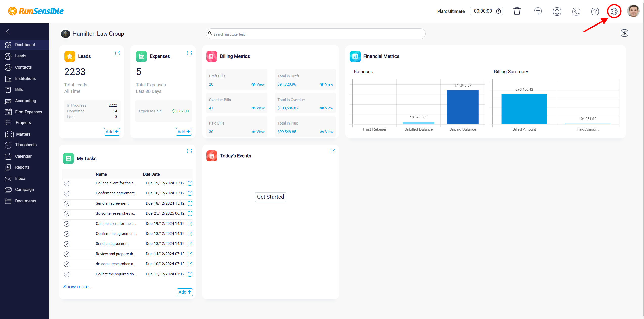
Task: Click Show more... under My Tasks
Action: point(78,287)
